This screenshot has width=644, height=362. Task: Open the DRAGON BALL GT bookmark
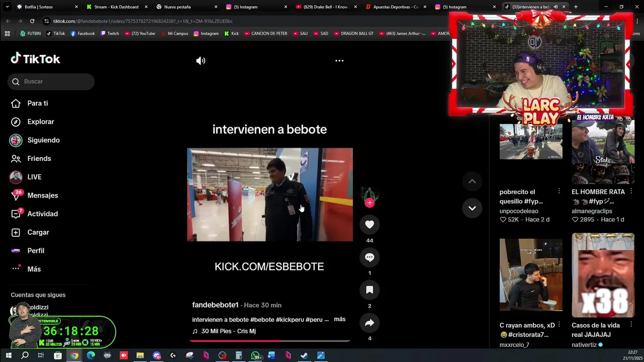[354, 34]
